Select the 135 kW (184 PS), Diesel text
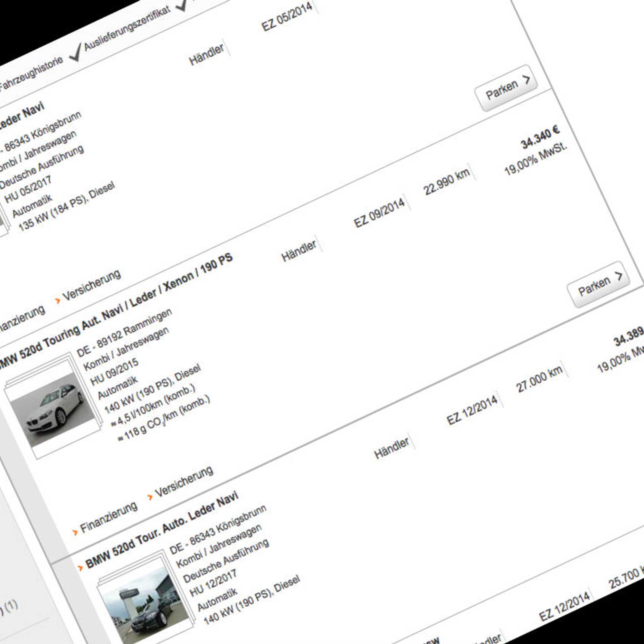 pyautogui.click(x=67, y=206)
